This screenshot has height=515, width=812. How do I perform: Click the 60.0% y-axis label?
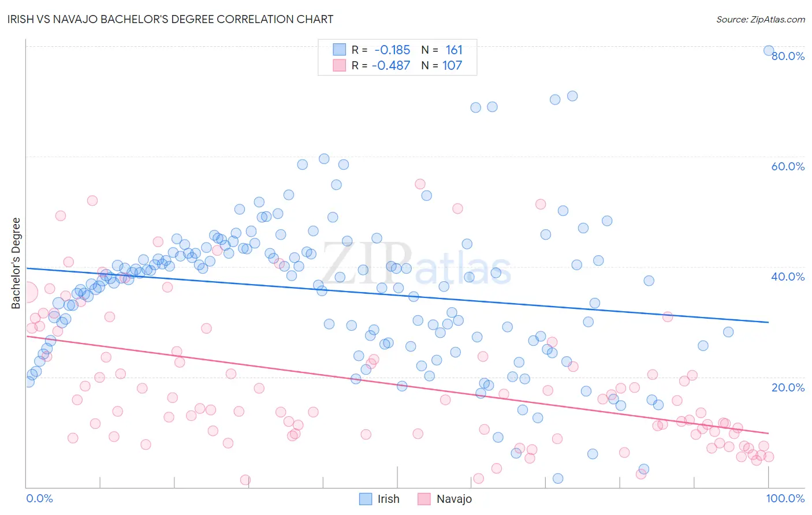point(788,166)
